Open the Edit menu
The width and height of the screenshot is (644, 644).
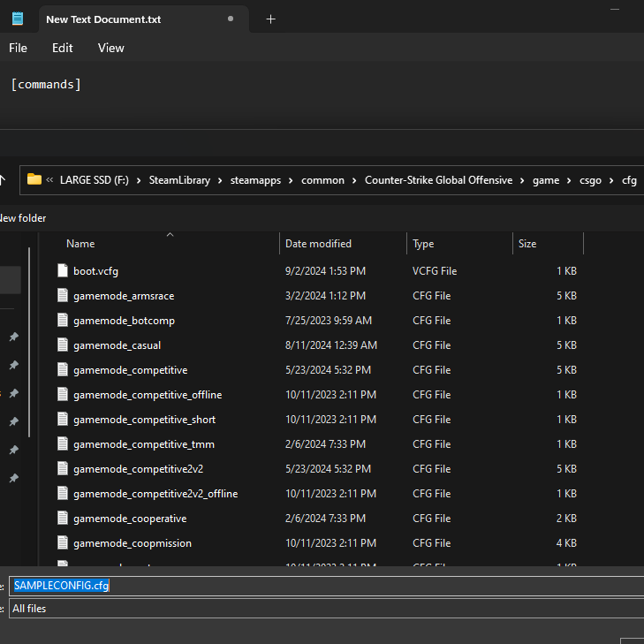click(x=63, y=48)
